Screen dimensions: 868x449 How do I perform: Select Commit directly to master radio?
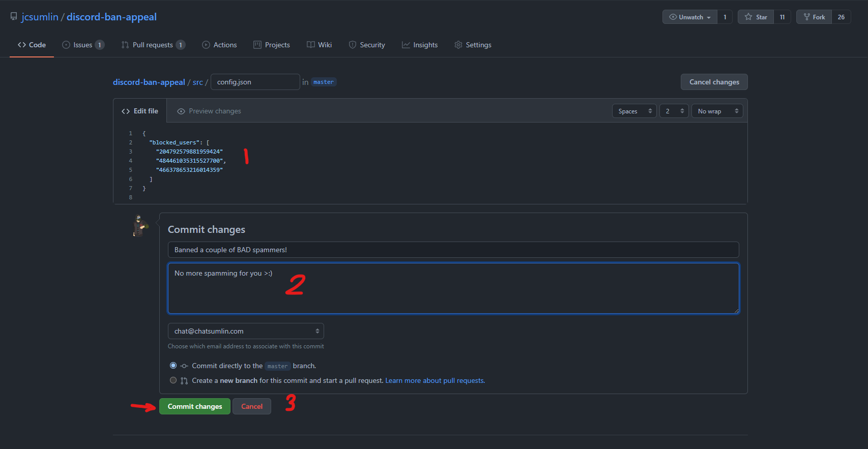[x=173, y=366]
